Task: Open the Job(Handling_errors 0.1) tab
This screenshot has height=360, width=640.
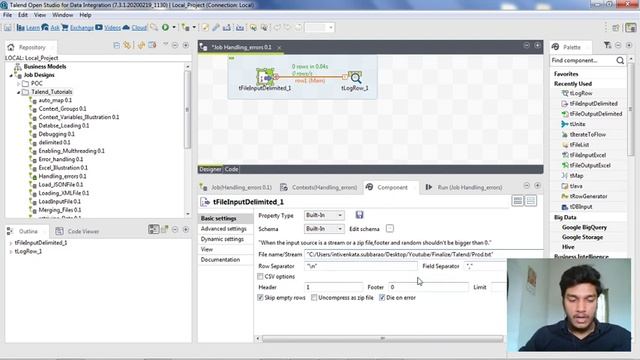Action: coord(236,187)
